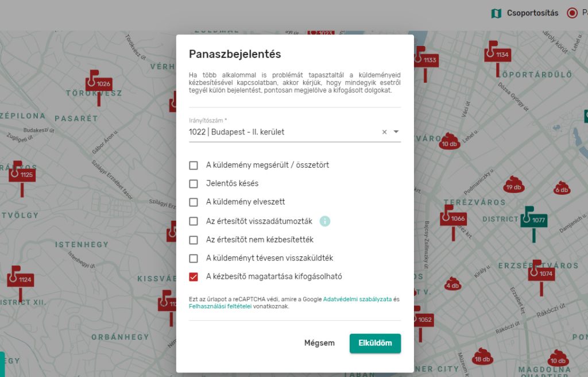Image resolution: width=588 pixels, height=377 pixels.
Task: Enable the 'Jelentős késés' checkbox
Action: click(194, 184)
